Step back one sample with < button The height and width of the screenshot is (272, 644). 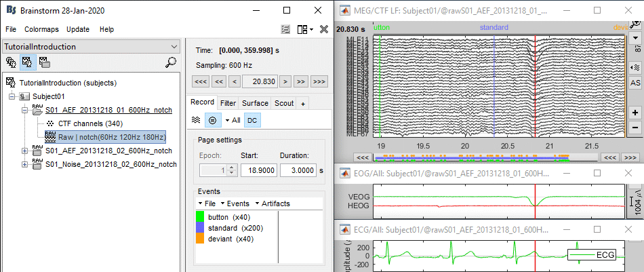pyautogui.click(x=234, y=81)
